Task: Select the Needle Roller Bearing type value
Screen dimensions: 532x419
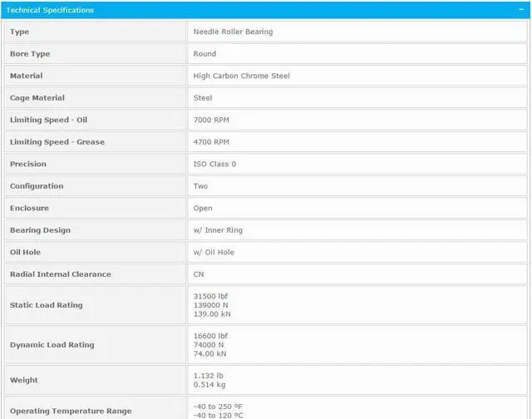Action: pos(233,32)
